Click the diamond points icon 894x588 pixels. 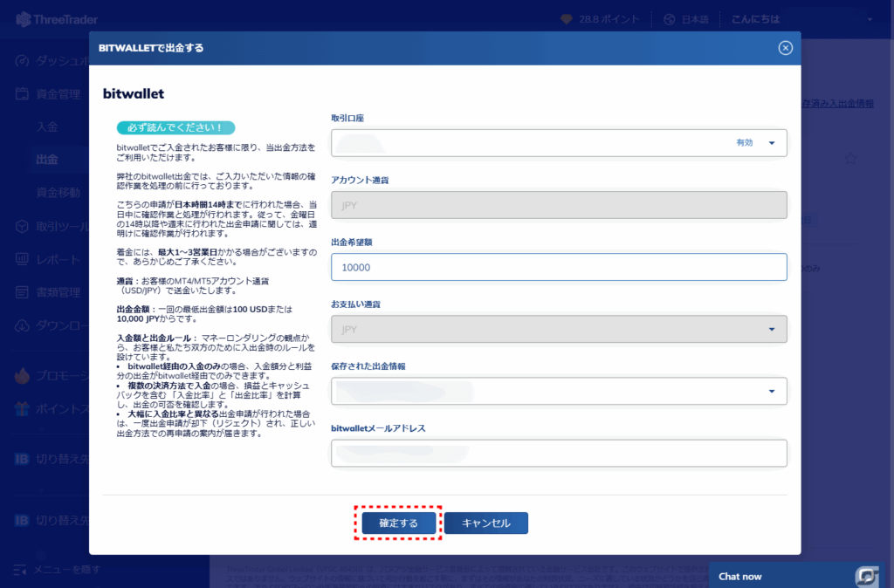[566, 18]
